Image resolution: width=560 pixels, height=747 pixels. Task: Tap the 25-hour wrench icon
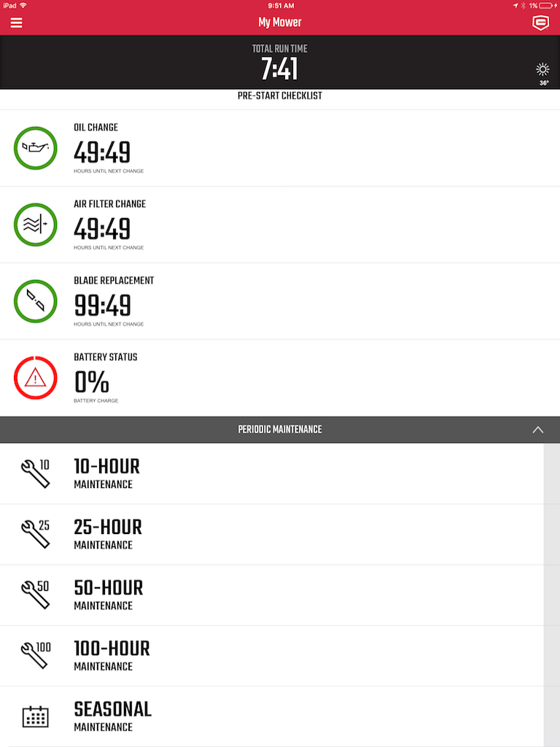(35, 534)
